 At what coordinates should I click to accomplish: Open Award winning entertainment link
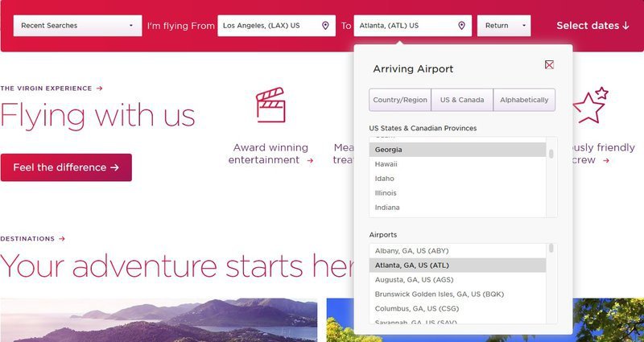pyautogui.click(x=270, y=154)
